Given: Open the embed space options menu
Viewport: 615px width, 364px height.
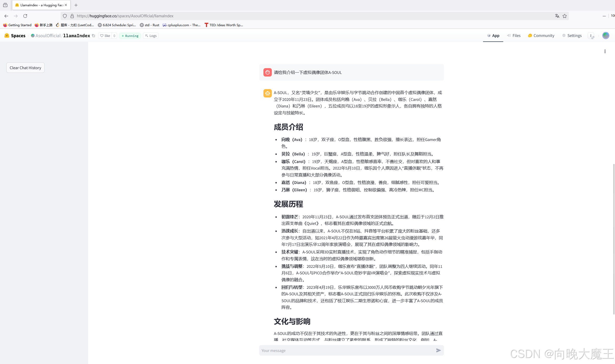Looking at the screenshot, I should [x=591, y=36].
